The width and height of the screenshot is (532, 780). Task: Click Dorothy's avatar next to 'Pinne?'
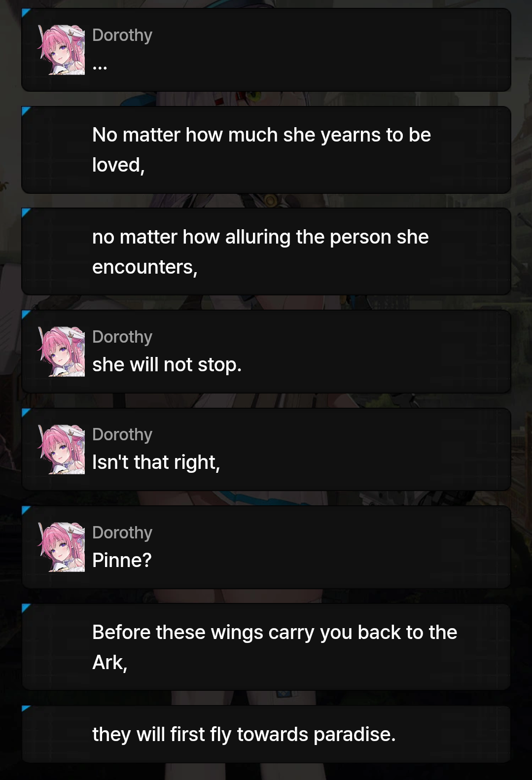click(x=62, y=547)
